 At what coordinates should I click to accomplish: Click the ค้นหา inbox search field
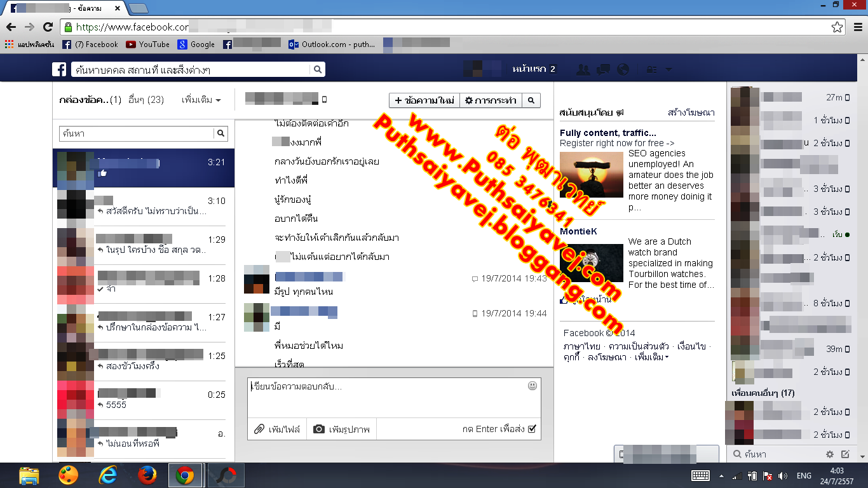point(137,133)
